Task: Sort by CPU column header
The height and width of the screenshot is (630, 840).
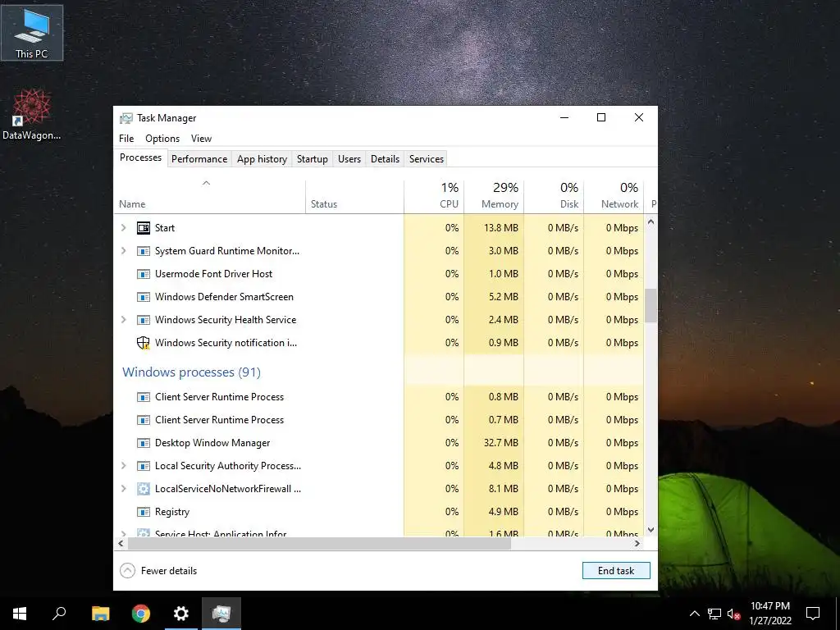Action: click(x=434, y=197)
